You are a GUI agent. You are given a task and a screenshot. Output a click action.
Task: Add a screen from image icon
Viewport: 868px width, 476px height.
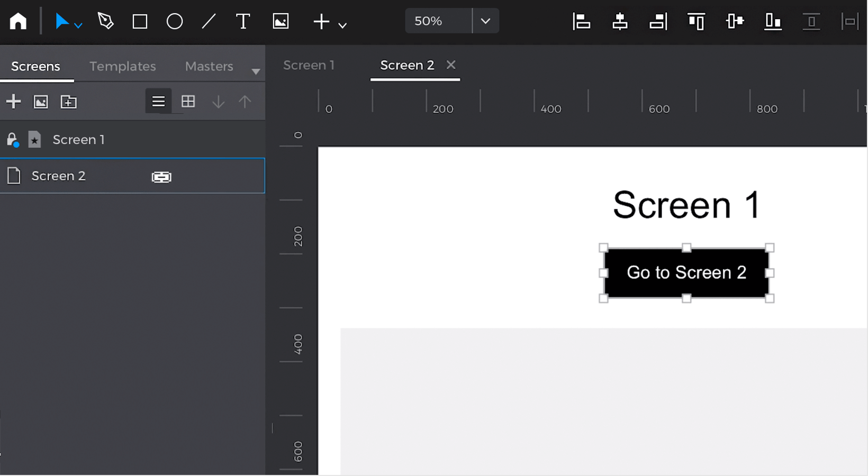click(41, 102)
